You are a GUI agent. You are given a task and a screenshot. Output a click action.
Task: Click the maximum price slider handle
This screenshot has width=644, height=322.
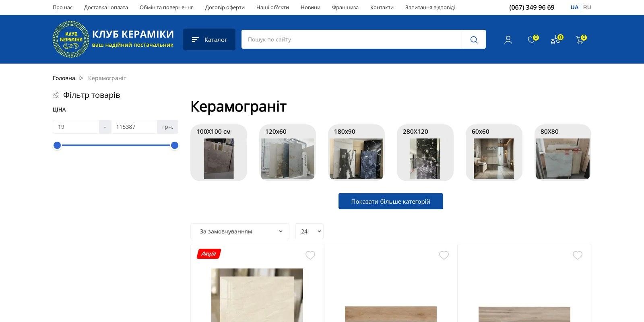pos(175,145)
